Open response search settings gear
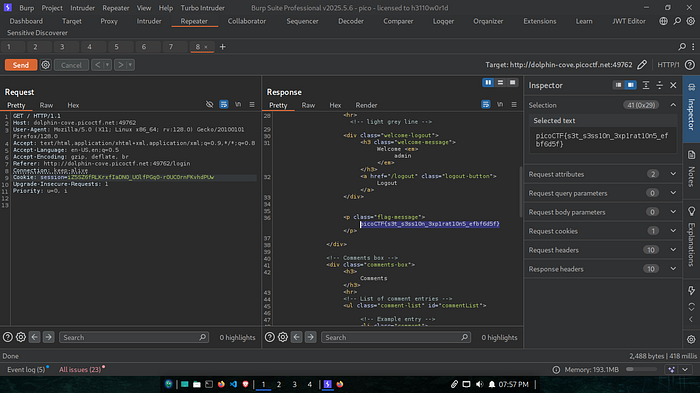 pyautogui.click(x=283, y=337)
